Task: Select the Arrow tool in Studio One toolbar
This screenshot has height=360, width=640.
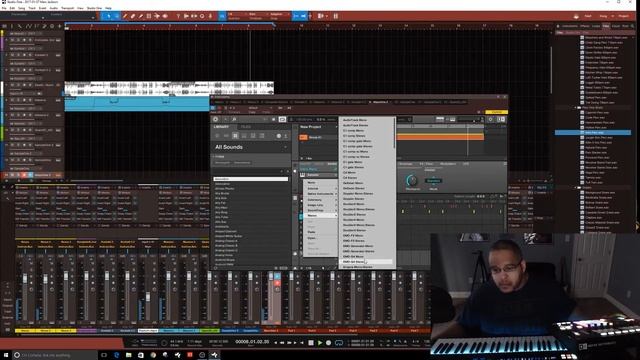Action: [109, 16]
